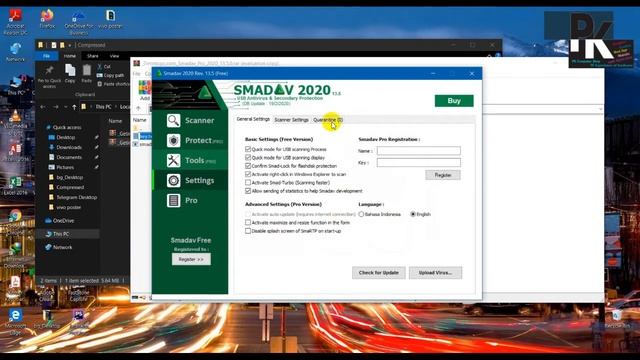Open the File tab in File Explorer
Image resolution: width=640 pixels, height=360 pixels.
click(x=47, y=56)
